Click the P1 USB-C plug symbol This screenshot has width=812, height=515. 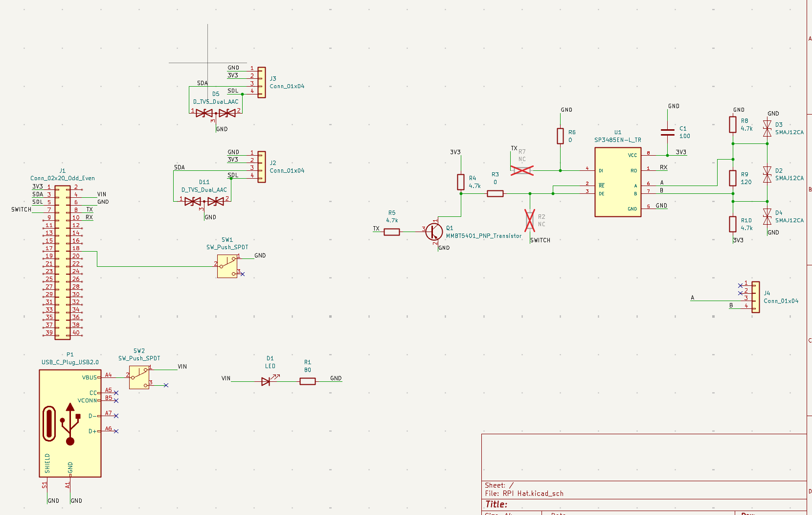pyautogui.click(x=70, y=423)
